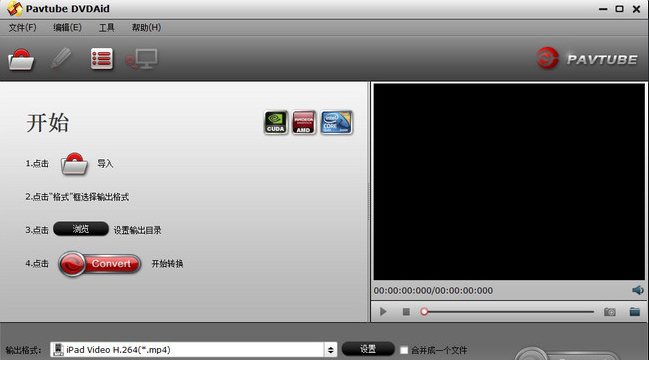Image resolution: width=649 pixels, height=374 pixels.
Task: Click the 开始转换 label
Action: coord(167,264)
